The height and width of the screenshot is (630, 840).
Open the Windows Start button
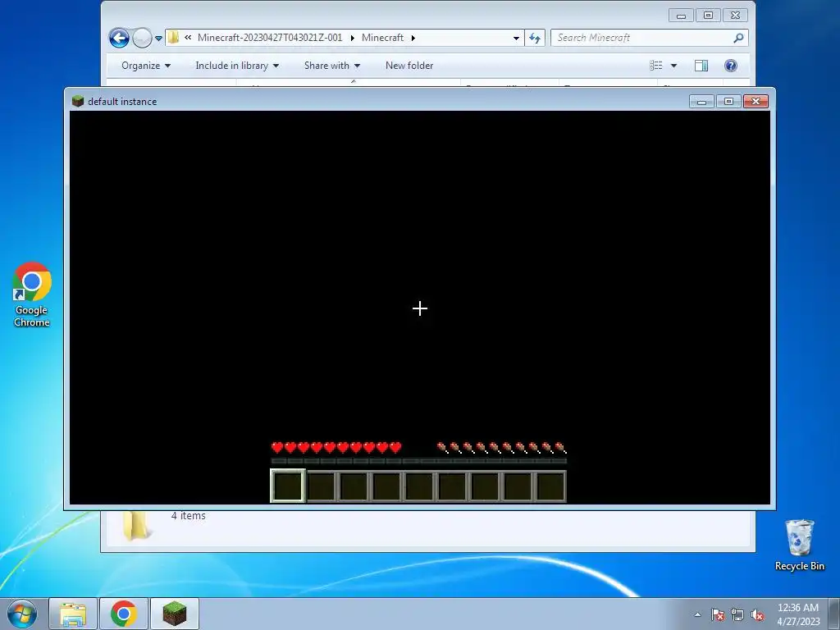point(22,614)
